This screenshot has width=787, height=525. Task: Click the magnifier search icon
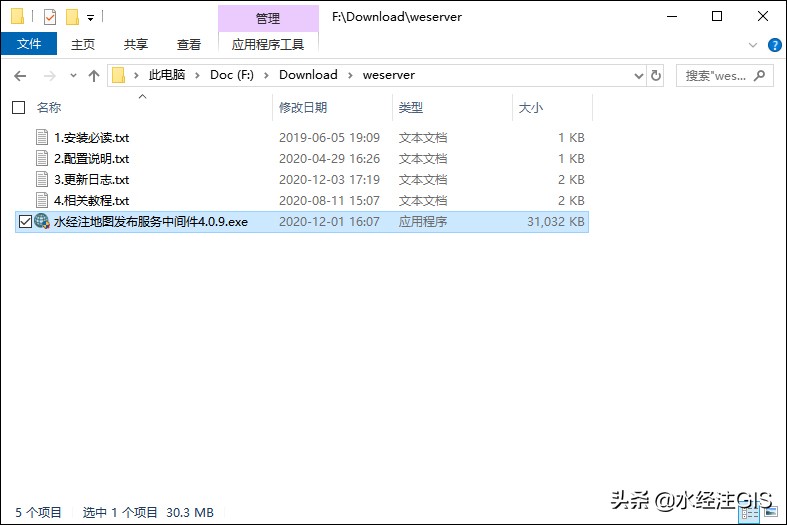pos(760,76)
